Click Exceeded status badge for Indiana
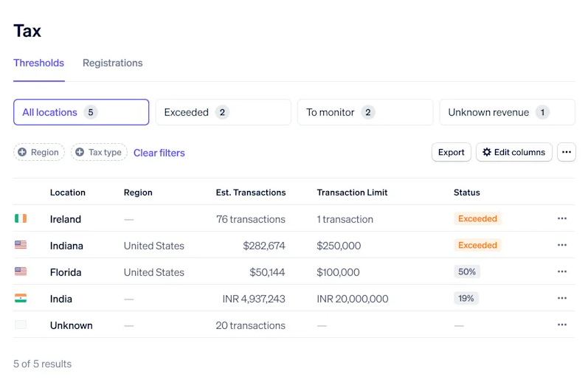This screenshot has width=588, height=391. [x=477, y=245]
